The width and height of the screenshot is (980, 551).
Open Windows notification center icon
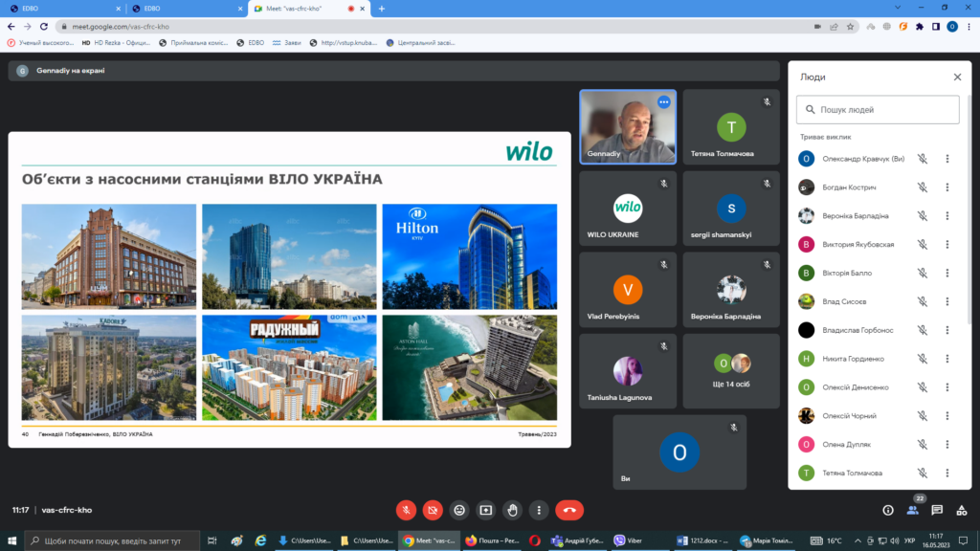pos(963,540)
